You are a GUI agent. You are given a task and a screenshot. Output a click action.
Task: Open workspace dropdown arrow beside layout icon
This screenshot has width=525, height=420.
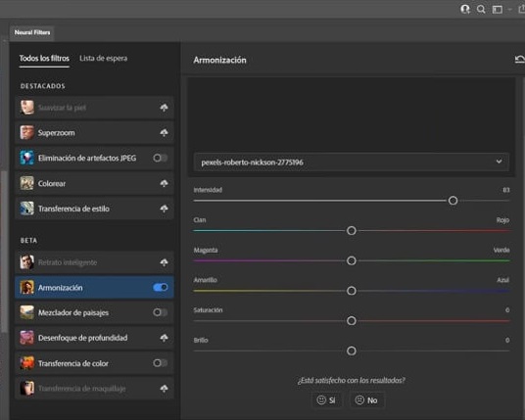point(509,10)
